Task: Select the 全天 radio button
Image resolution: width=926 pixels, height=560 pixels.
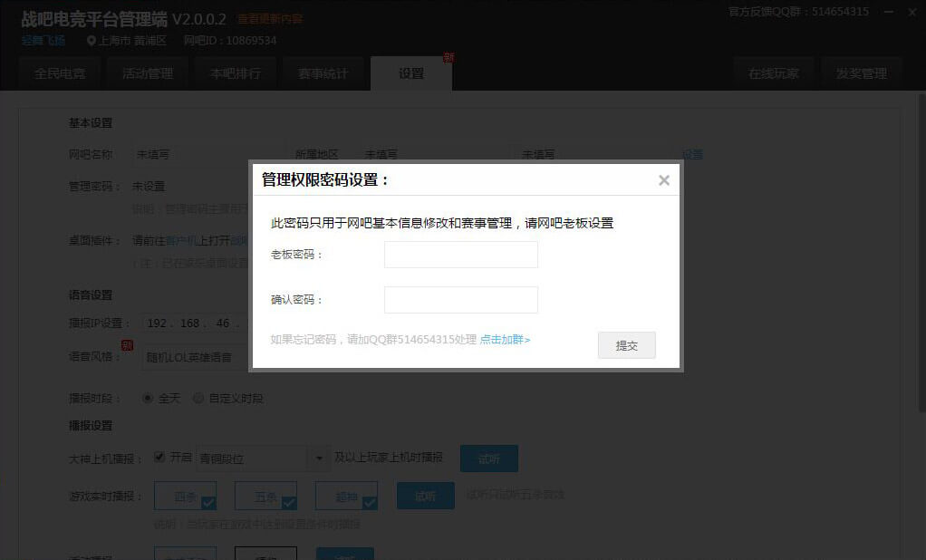Action: (x=148, y=398)
